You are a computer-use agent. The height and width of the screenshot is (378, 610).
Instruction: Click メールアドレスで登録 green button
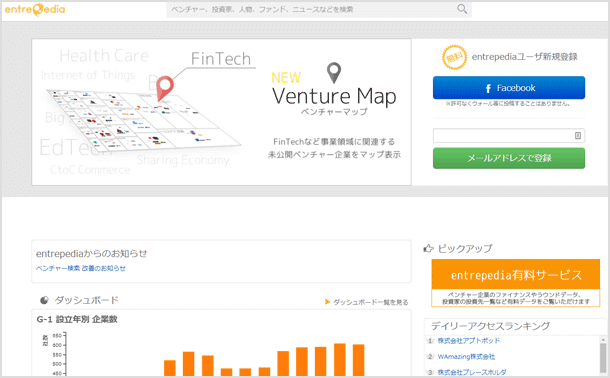508,158
